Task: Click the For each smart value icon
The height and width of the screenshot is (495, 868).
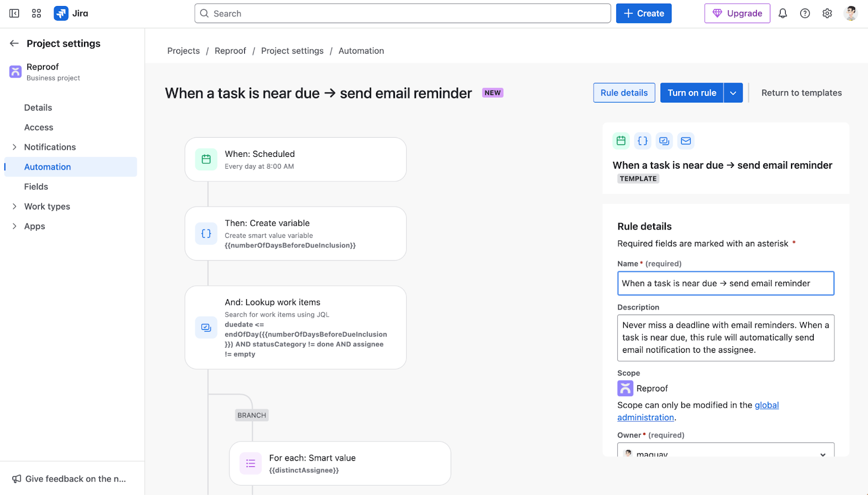Action: tap(250, 463)
